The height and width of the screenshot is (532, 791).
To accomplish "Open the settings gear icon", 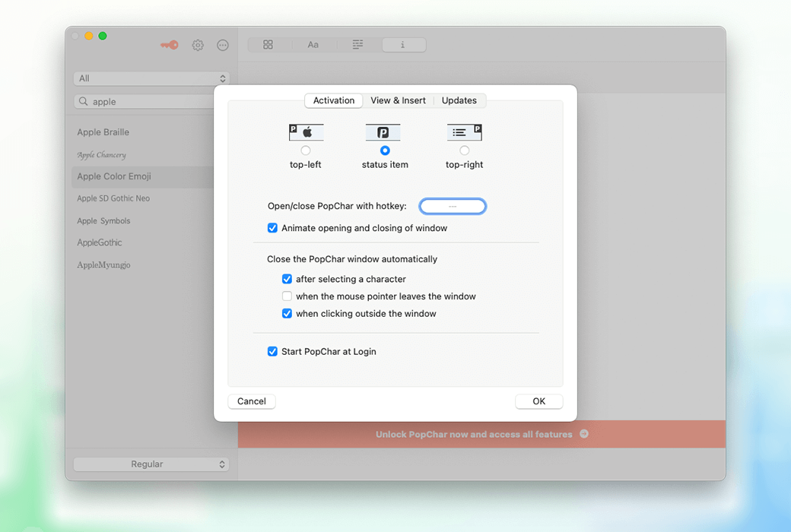I will pos(198,45).
